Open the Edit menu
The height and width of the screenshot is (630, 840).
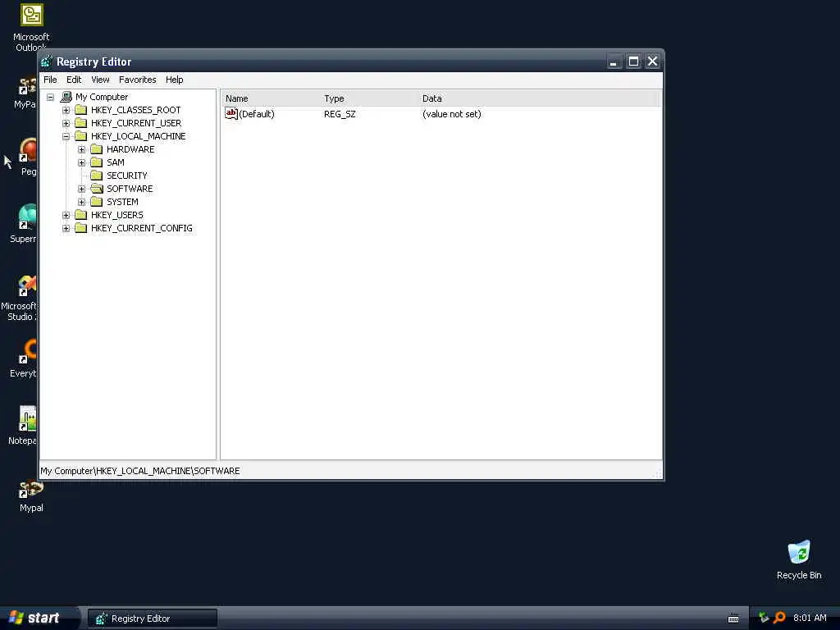74,80
